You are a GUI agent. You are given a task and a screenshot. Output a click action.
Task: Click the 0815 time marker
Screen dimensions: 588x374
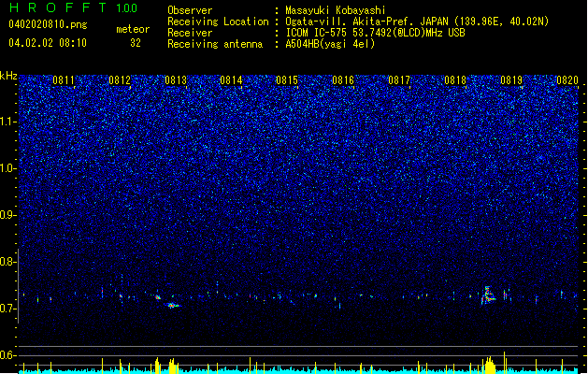click(287, 80)
